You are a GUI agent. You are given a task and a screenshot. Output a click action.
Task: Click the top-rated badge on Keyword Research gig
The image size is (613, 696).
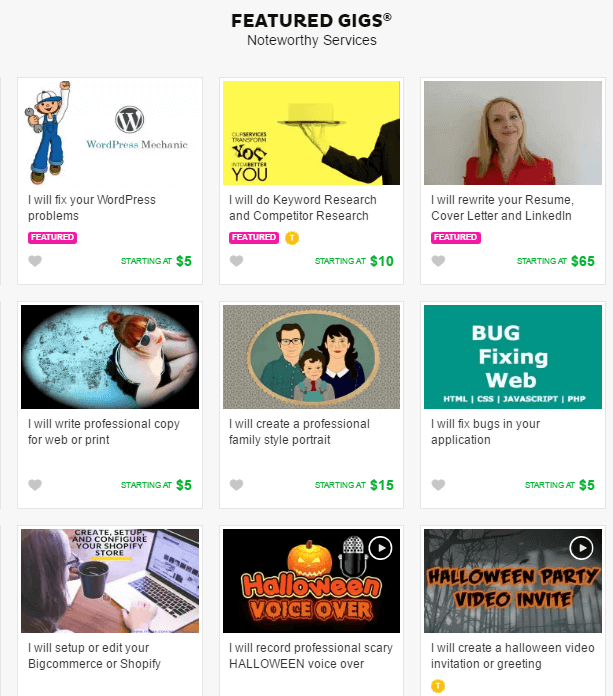tap(292, 238)
